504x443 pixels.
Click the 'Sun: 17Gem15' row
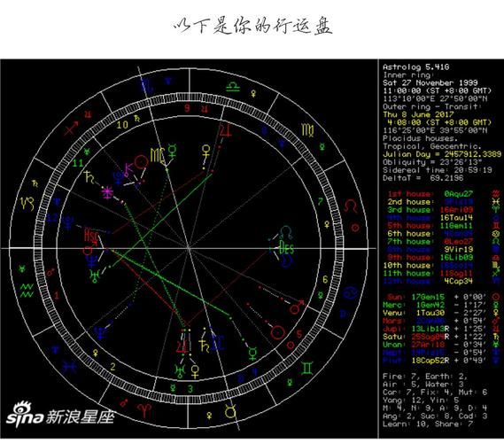point(442,297)
